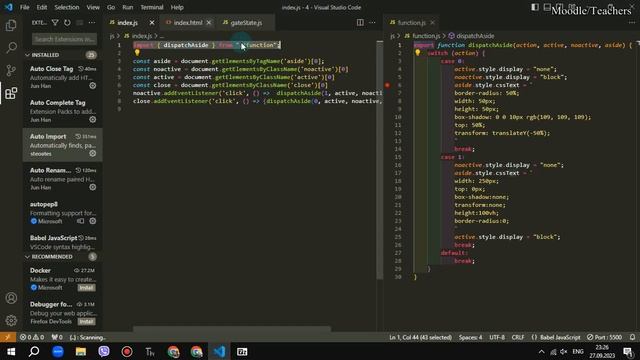
Task: Open Viber from the taskbar
Action: pyautogui.click(x=104, y=351)
